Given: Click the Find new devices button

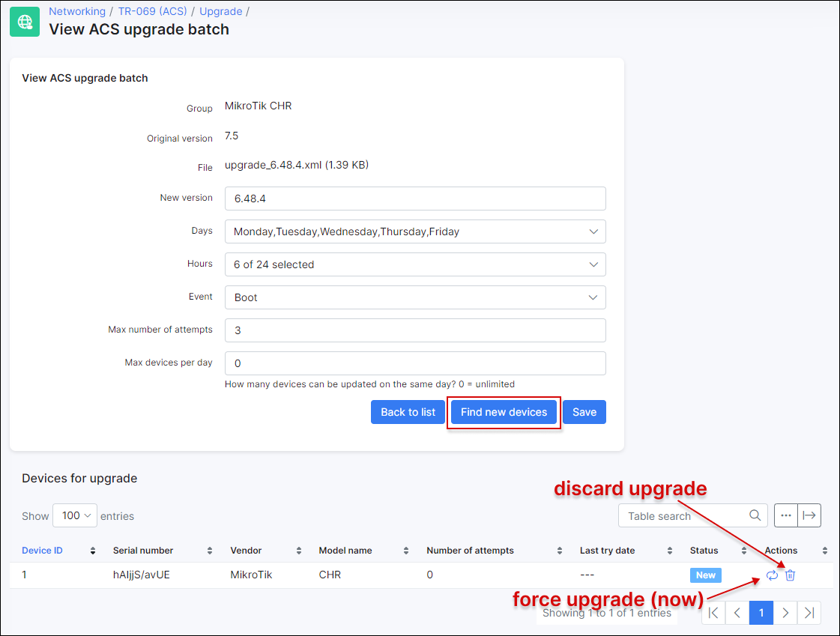Looking at the screenshot, I should click(x=504, y=412).
